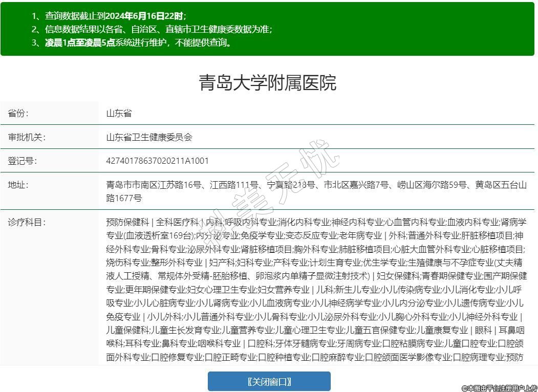
Task: Select the 省份 row label
Action: (18, 113)
